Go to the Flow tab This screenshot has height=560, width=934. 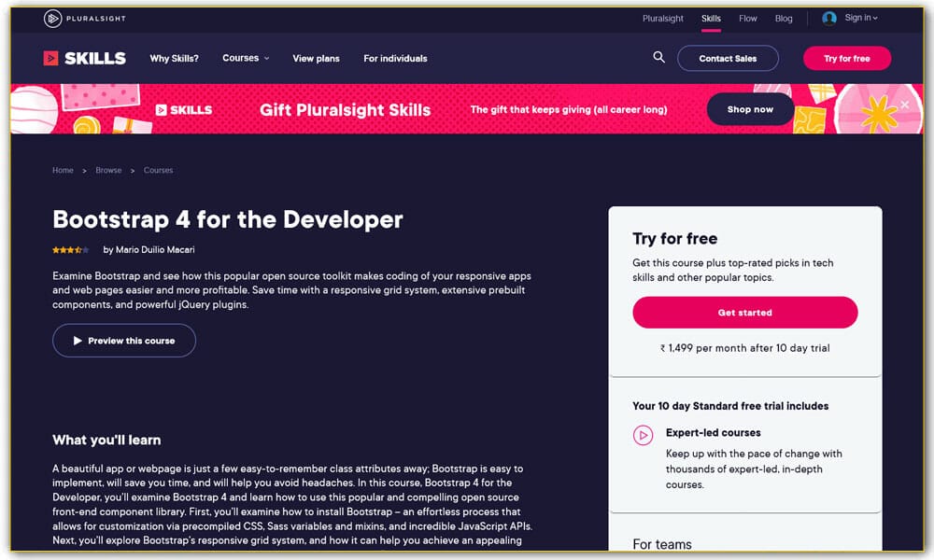747,19
